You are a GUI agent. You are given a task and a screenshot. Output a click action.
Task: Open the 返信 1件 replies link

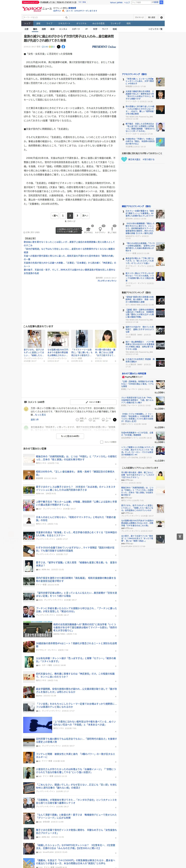click(x=35, y=420)
